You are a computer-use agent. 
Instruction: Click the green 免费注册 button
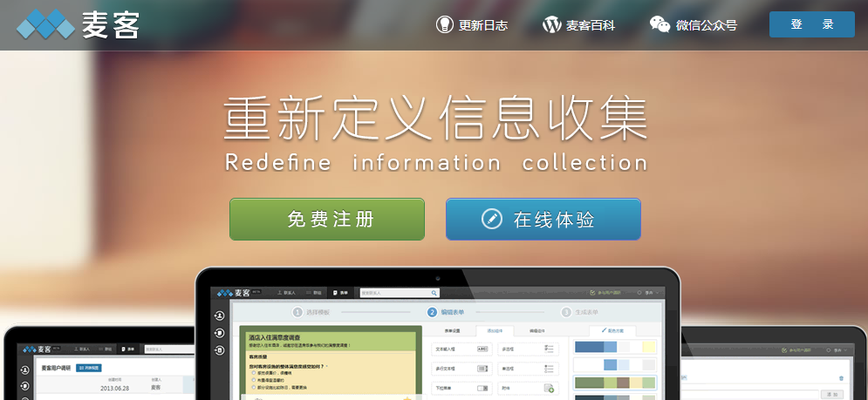[x=327, y=219]
